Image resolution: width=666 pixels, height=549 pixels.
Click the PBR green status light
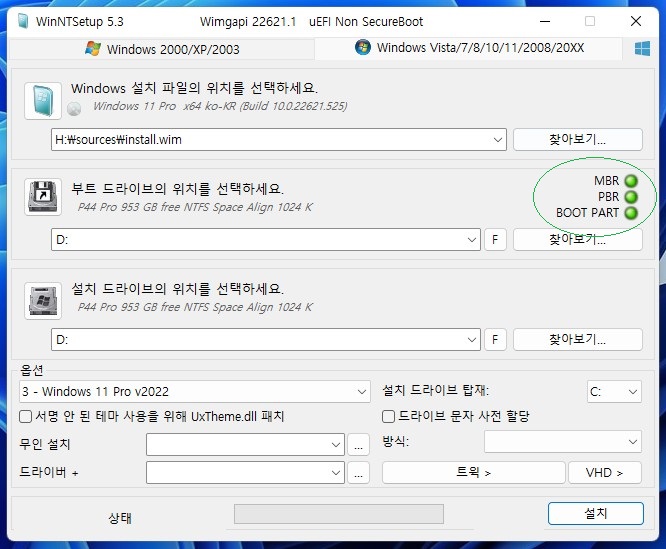631,197
